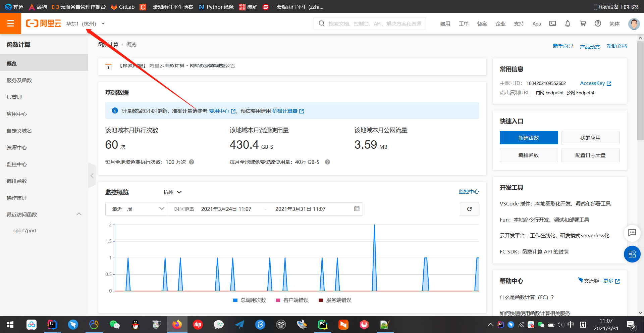Screen dimensions: 644x333
Task: Open the 价格计算器 link
Action: pyautogui.click(x=288, y=111)
